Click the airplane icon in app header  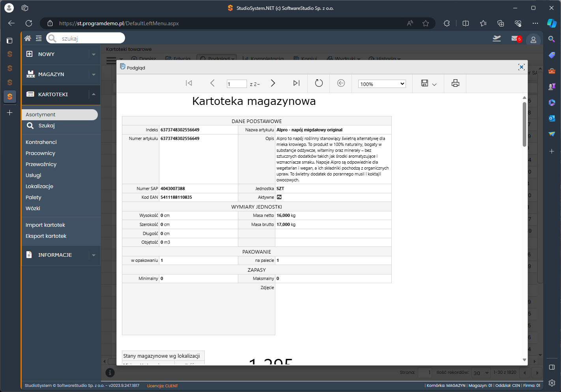[x=497, y=38]
